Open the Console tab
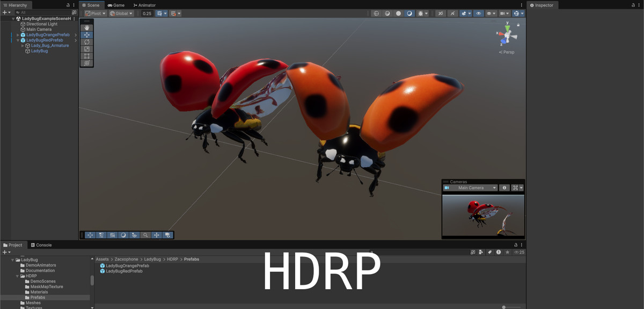 [x=41, y=245]
